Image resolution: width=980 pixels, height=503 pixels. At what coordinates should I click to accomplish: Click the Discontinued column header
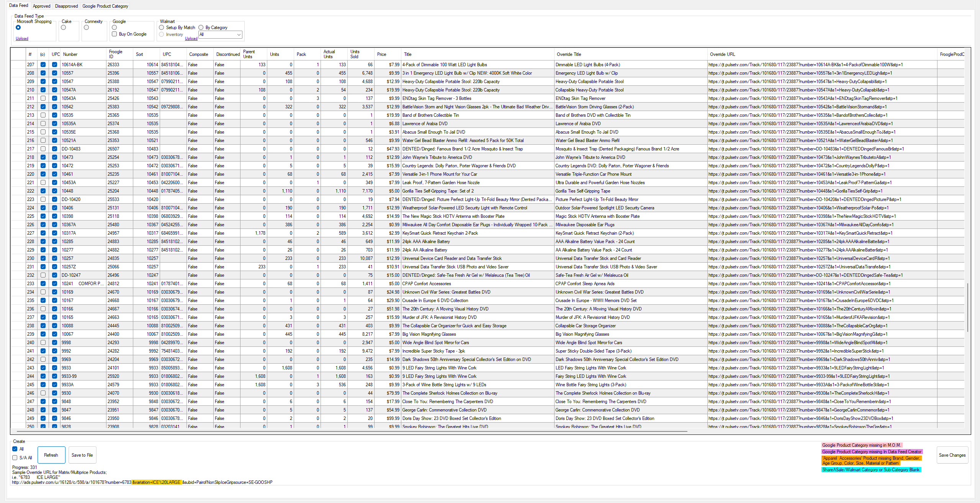click(x=227, y=54)
